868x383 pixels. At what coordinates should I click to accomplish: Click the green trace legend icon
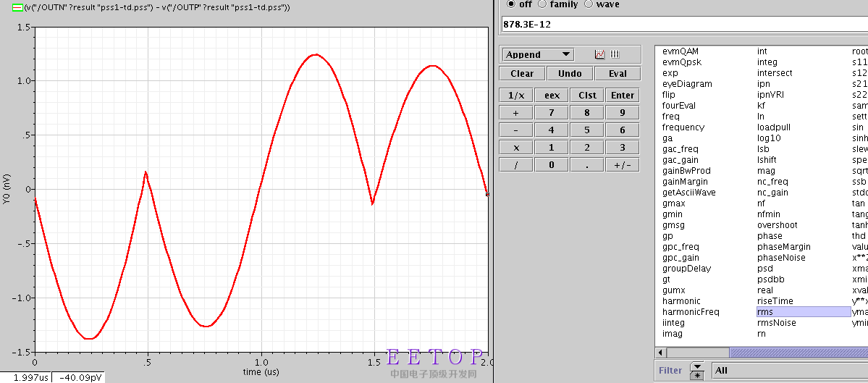[17, 7]
